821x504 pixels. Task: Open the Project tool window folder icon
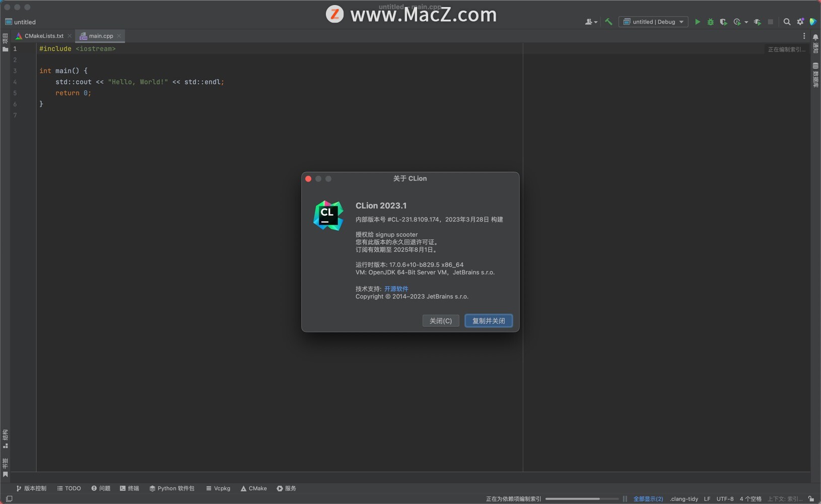pos(6,49)
